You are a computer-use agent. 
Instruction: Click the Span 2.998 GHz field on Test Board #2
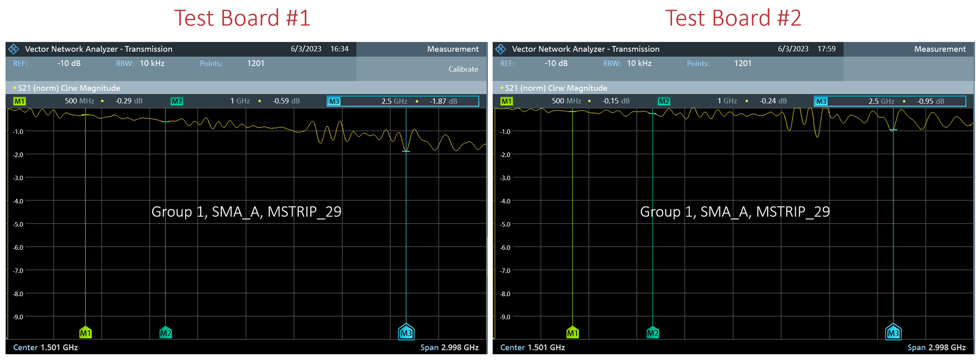point(936,347)
